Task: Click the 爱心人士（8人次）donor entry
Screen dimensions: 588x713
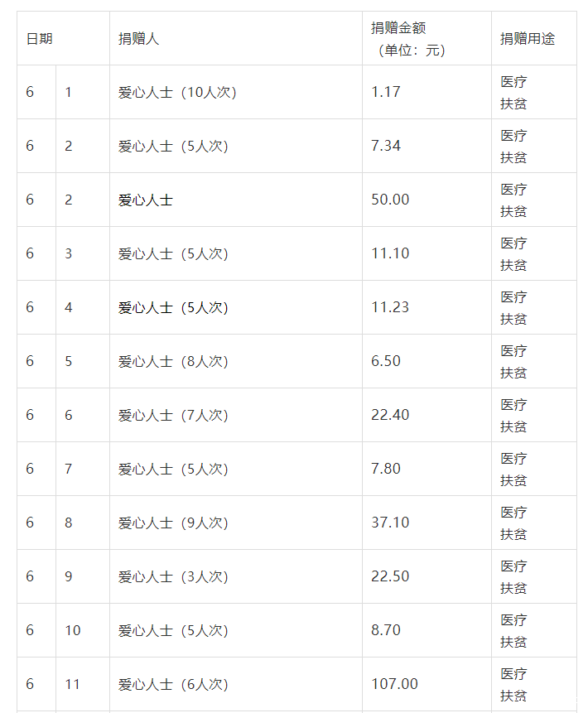Action: tap(173, 361)
